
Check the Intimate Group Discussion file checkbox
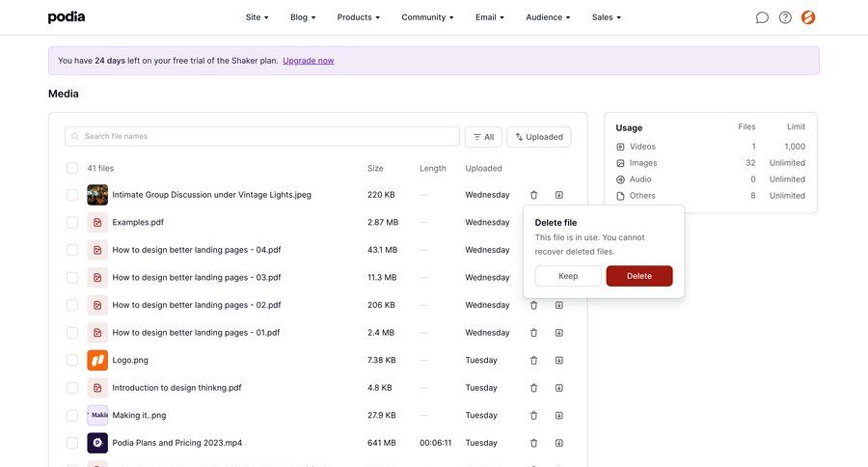[x=72, y=195]
